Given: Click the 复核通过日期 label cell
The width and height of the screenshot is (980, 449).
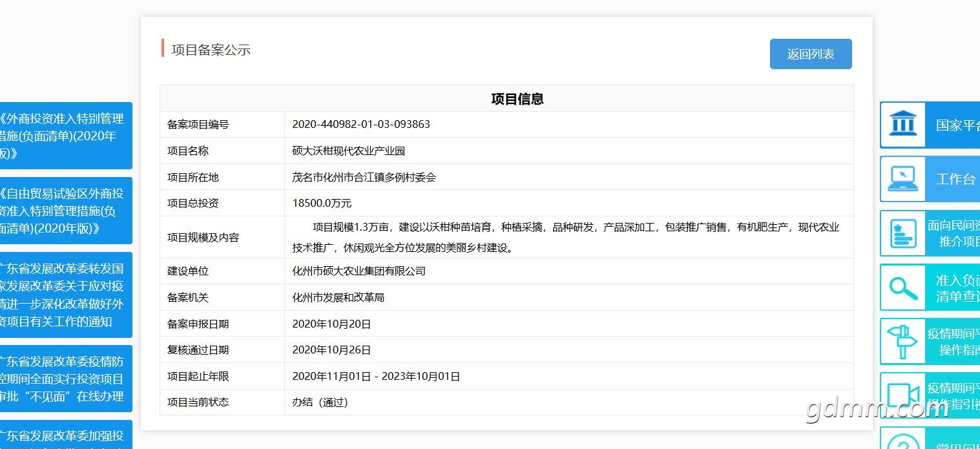Looking at the screenshot, I should coord(222,350).
